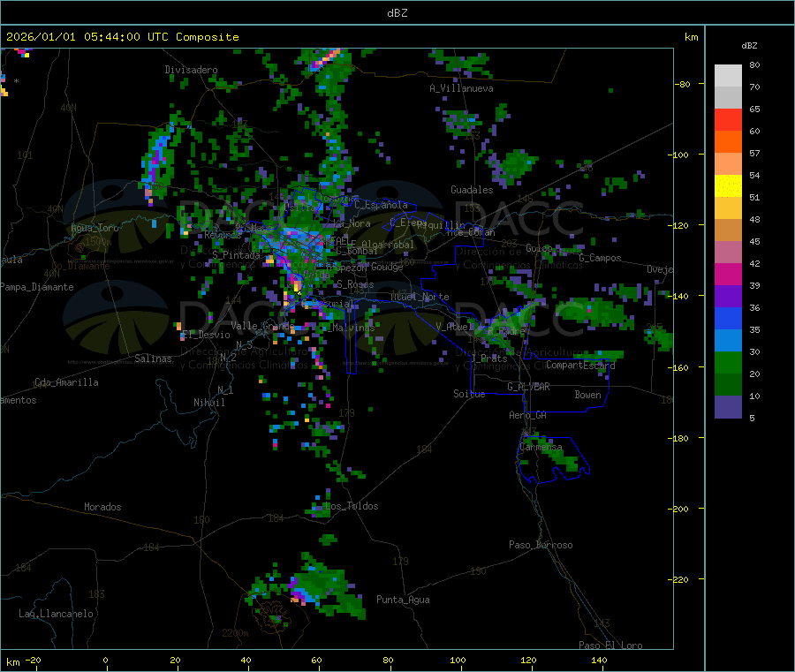Select the bright yellow 51-54 dBZ legend swatch
795x672 pixels.
coord(728,186)
